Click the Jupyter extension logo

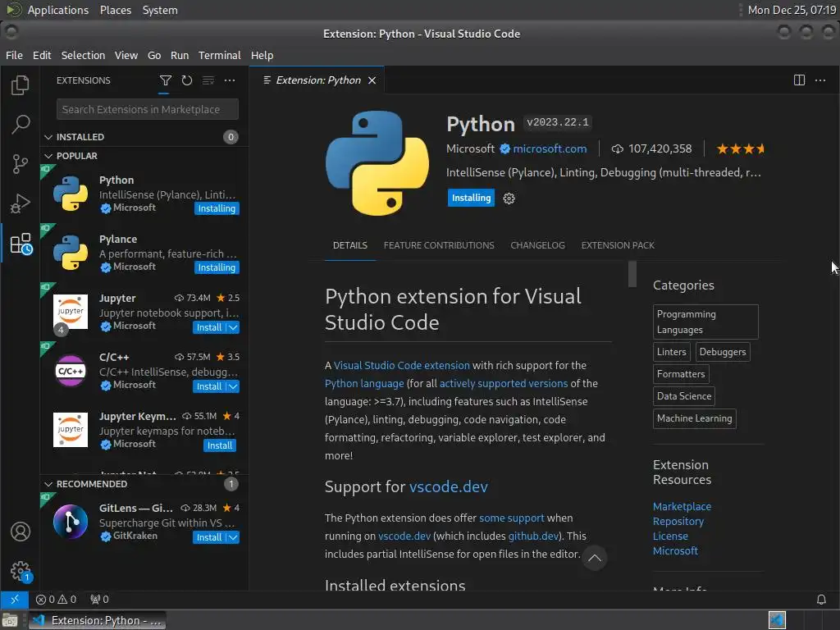pos(71,311)
